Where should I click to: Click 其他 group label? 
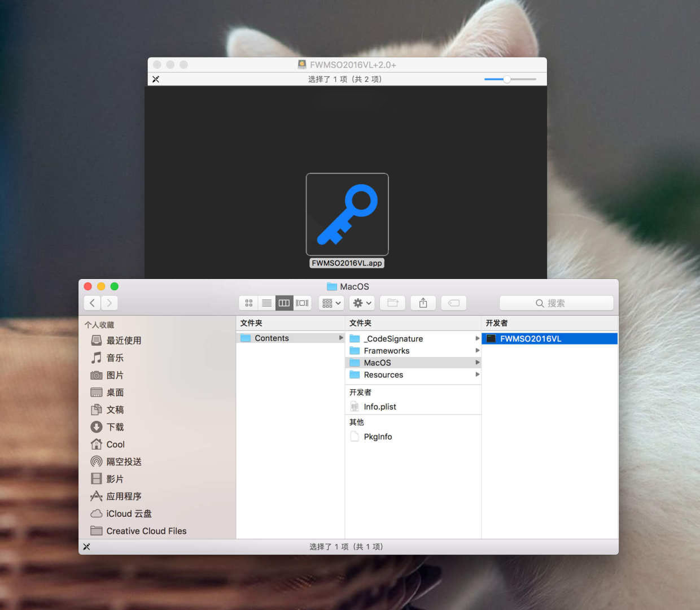tap(357, 422)
